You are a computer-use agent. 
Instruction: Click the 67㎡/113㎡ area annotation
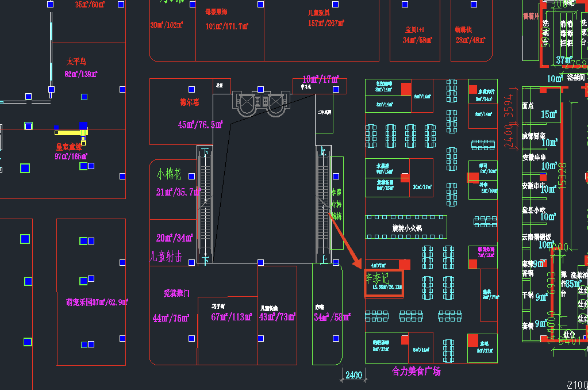pyautogui.click(x=232, y=317)
